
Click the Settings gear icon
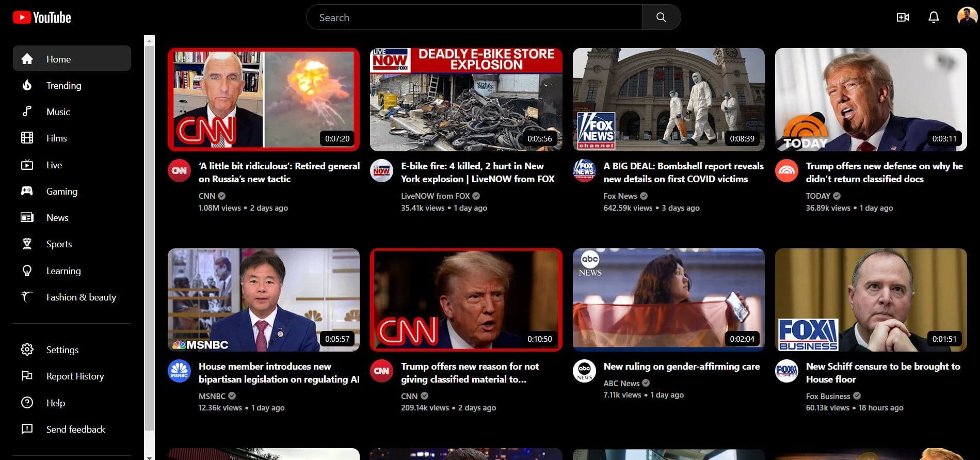(x=27, y=350)
